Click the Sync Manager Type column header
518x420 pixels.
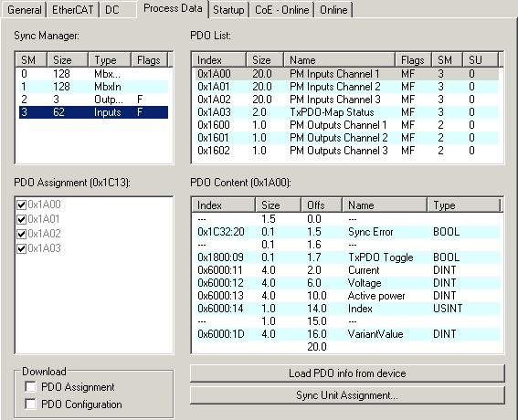click(x=110, y=60)
